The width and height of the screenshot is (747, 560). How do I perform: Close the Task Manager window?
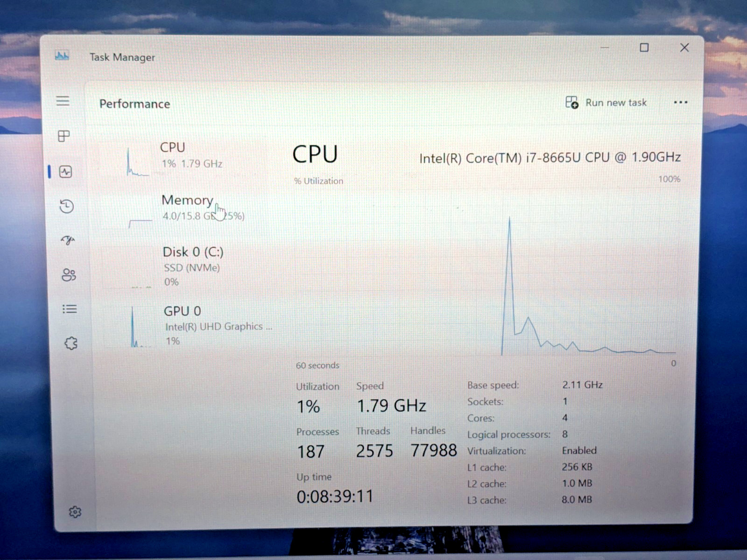[684, 48]
